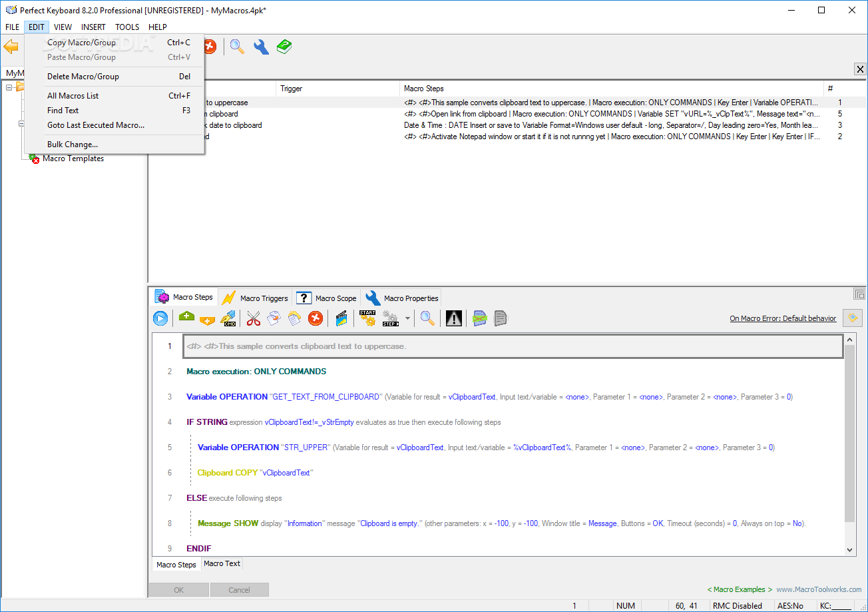The image size is (868, 612).
Task: Open the INSERT menu
Action: [93, 27]
